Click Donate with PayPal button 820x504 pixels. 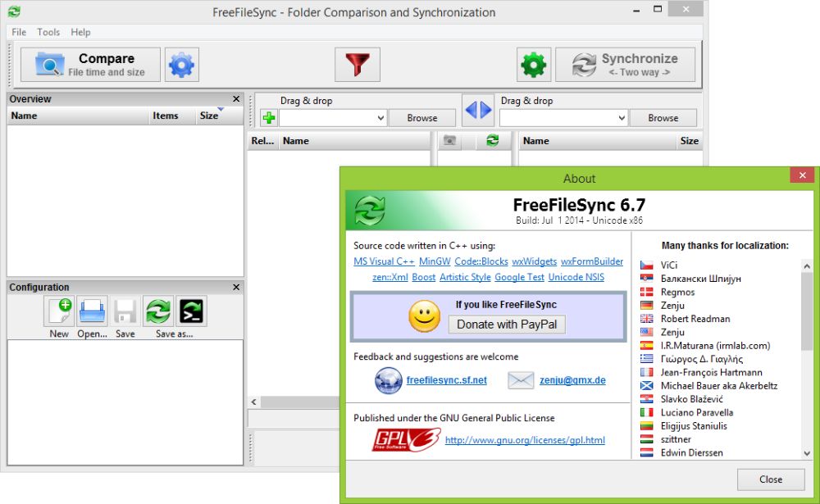pos(507,325)
